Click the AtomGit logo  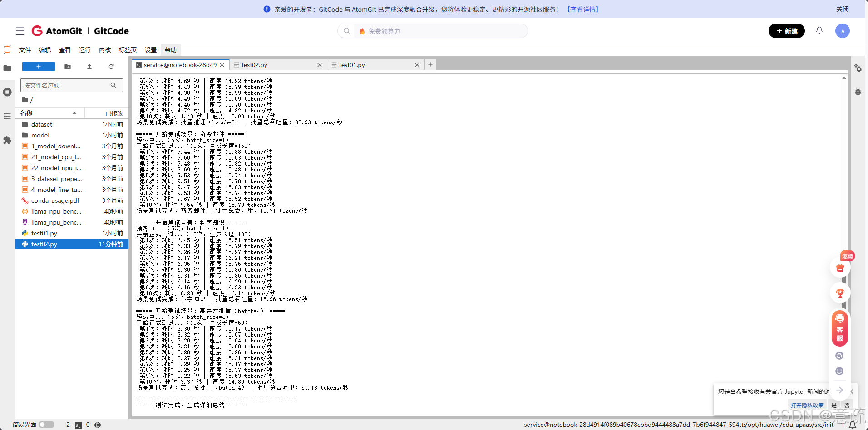pos(57,31)
